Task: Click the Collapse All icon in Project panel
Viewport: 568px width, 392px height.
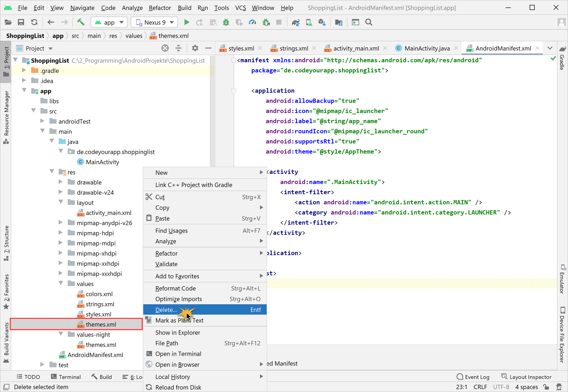Action: 179,48
